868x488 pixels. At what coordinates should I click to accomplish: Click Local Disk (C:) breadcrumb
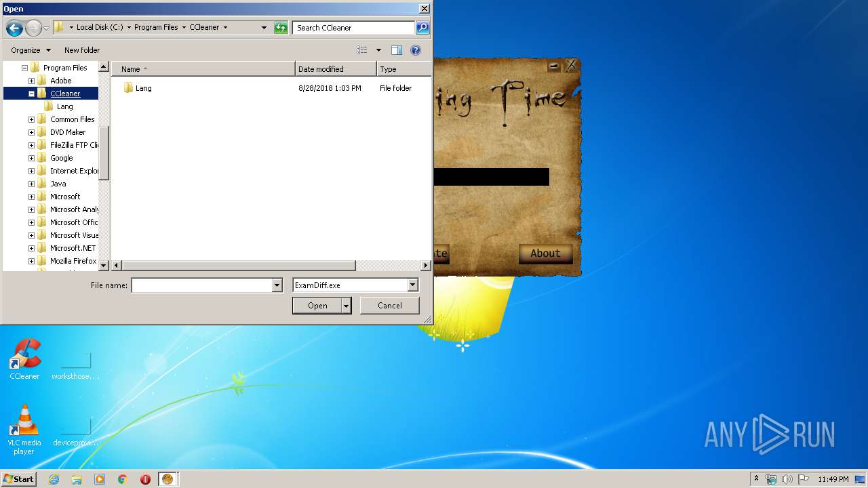pyautogui.click(x=98, y=28)
